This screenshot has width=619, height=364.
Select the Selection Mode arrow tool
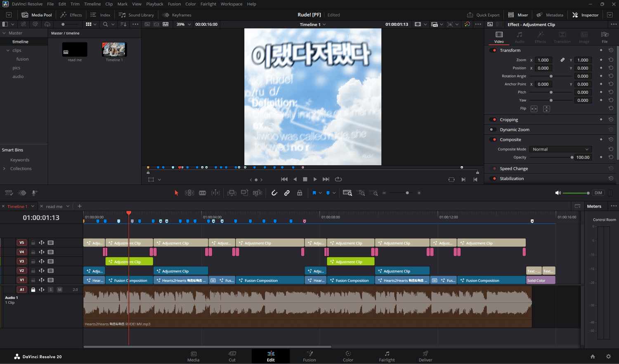point(177,193)
